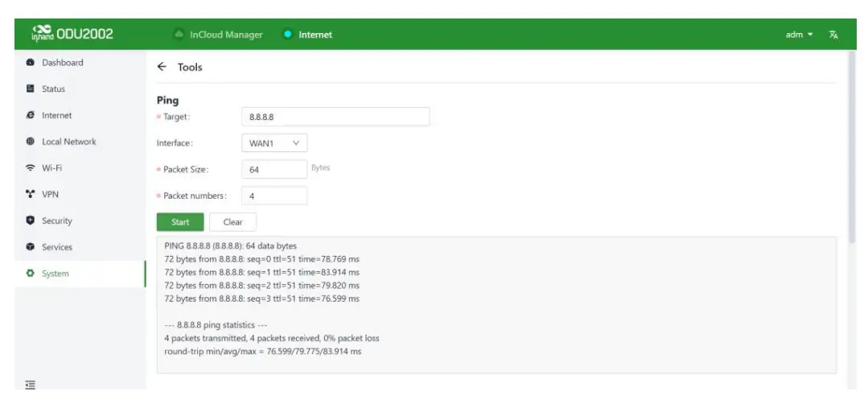The width and height of the screenshot is (868, 416).
Task: Click the Dashboard sidebar icon
Action: pos(31,63)
